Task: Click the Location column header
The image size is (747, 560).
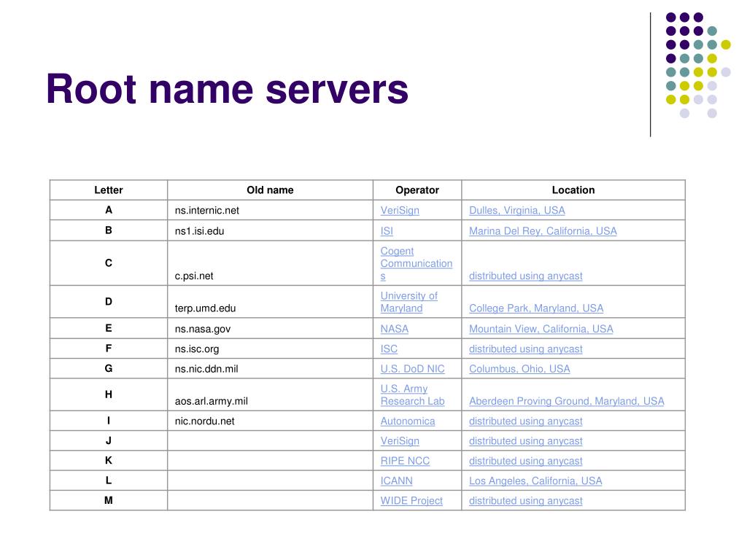Action: [573, 190]
